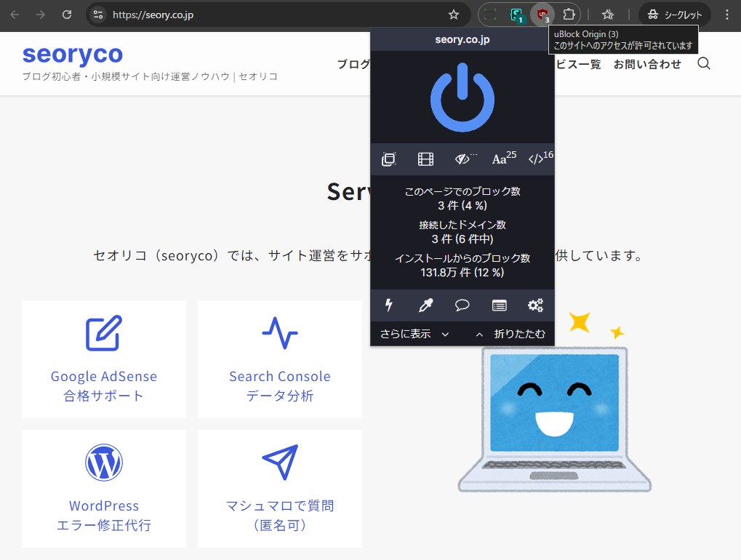Expand the さらに表示 section
The image size is (741, 560).
(x=414, y=334)
